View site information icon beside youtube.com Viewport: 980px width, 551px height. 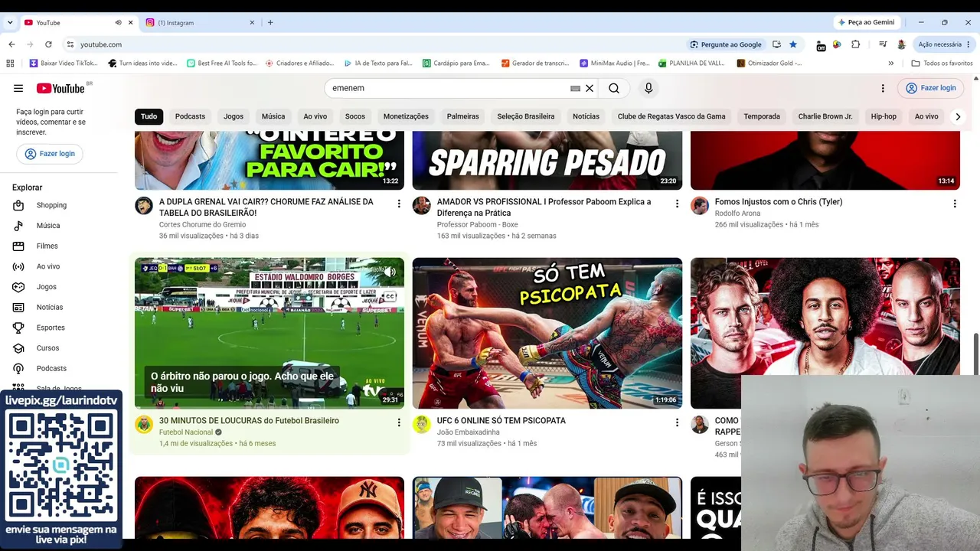70,44
